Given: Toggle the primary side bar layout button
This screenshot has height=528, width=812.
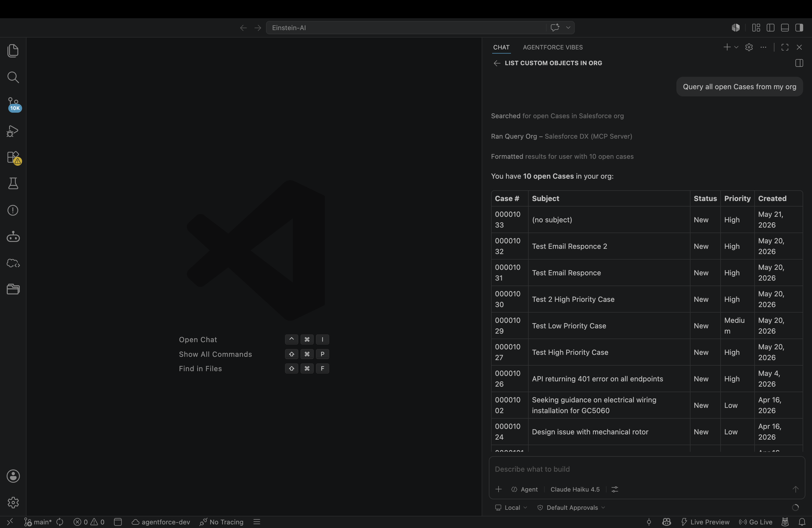Looking at the screenshot, I should click(x=770, y=28).
